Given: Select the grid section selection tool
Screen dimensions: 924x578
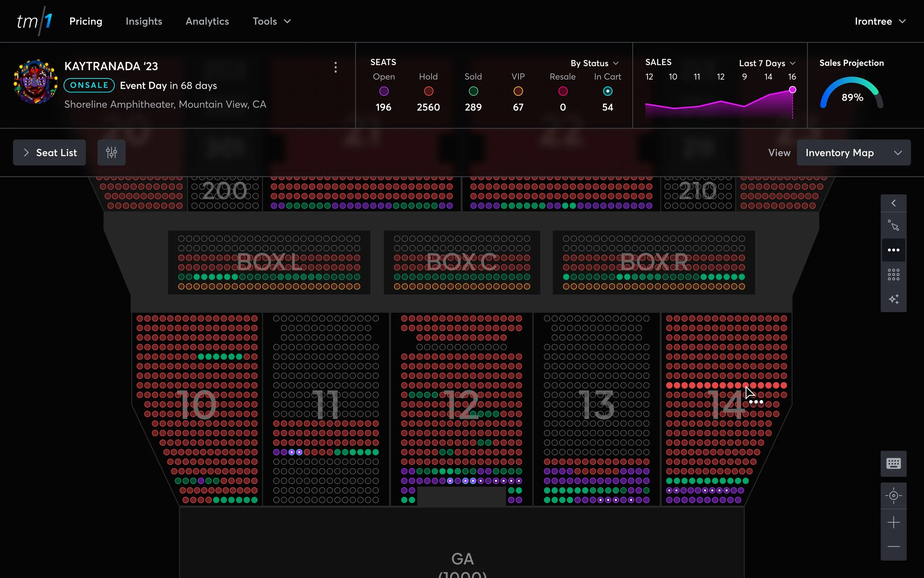Looking at the screenshot, I should tap(893, 274).
